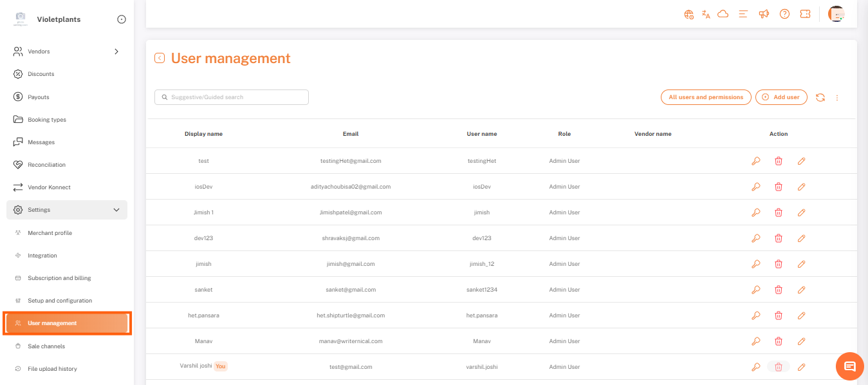Delete the iosDev user with trash icon

[x=779, y=187]
